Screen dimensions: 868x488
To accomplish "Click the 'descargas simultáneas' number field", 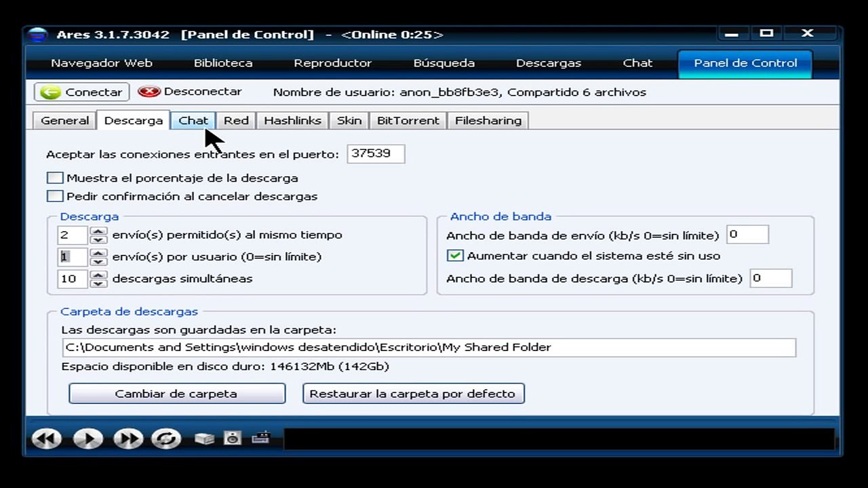I will pyautogui.click(x=73, y=279).
